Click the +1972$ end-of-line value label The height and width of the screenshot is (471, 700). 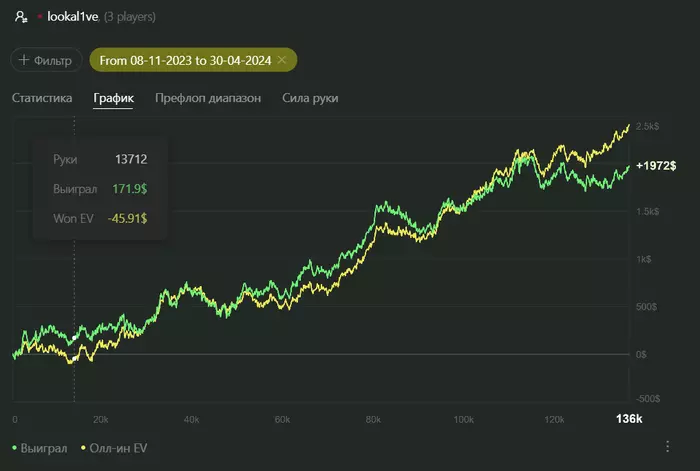[x=656, y=165]
